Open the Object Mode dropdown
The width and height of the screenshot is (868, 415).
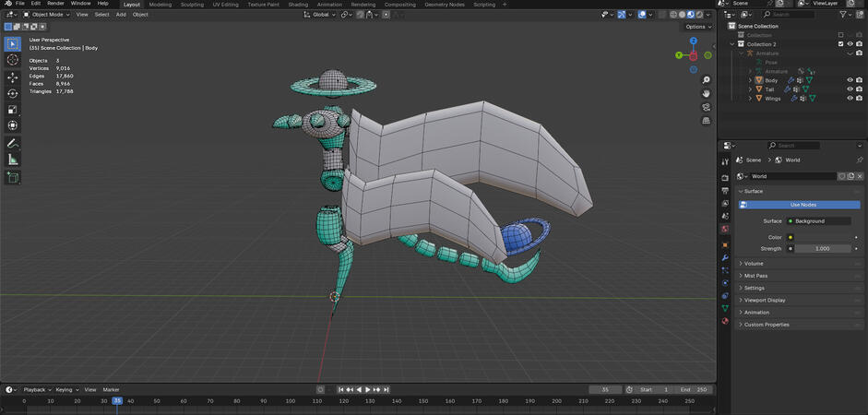[47, 15]
